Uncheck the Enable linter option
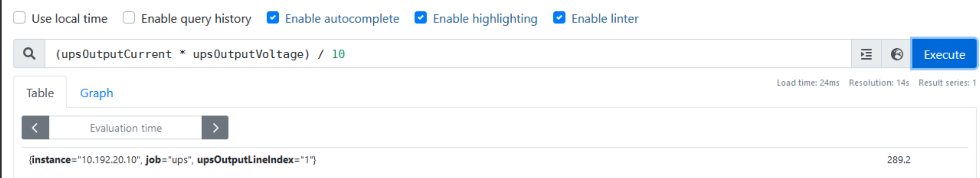 coord(559,18)
